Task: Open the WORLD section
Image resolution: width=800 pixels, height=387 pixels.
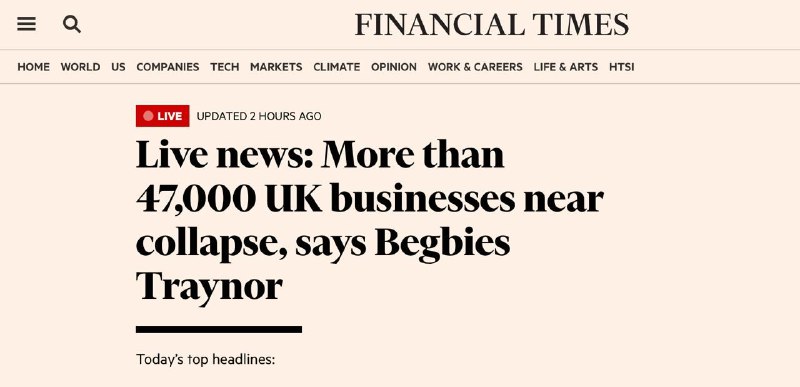Action: (x=80, y=67)
